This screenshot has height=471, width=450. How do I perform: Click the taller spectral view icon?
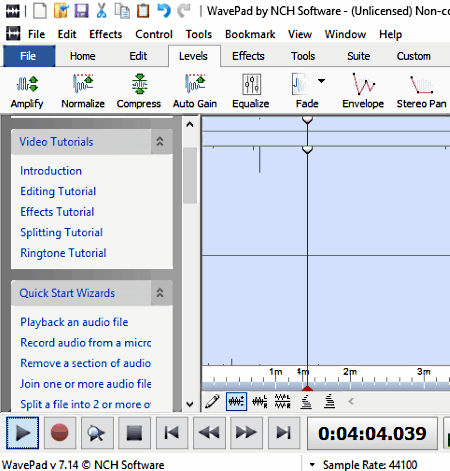[x=329, y=401]
